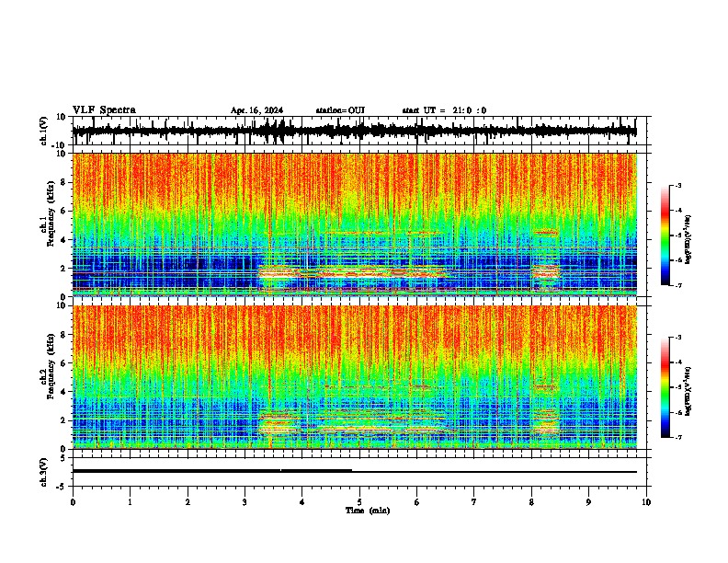Click the "3" tick on time axis
Image resolution: width=728 pixels, height=563 pixels.
pos(245,502)
